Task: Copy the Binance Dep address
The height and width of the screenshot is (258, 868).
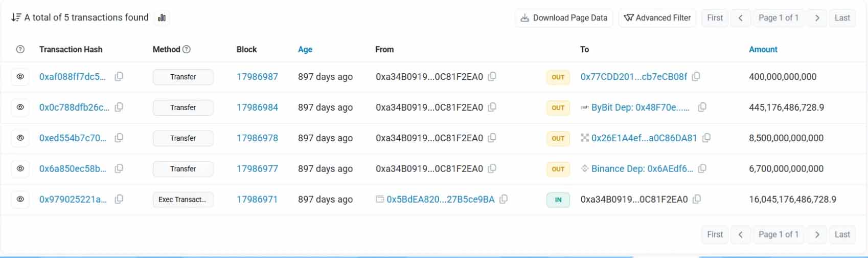Action: [702, 168]
